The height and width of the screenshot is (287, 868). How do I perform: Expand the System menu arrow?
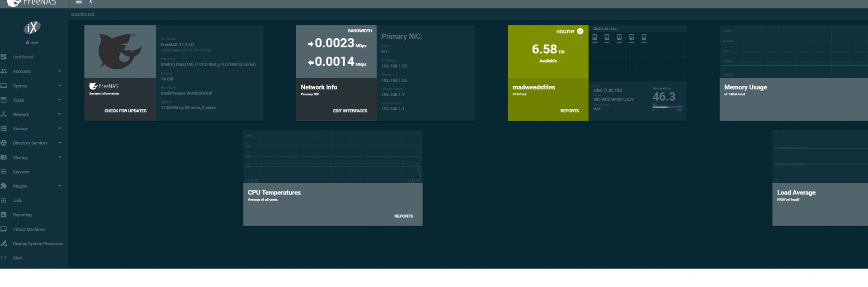60,85
